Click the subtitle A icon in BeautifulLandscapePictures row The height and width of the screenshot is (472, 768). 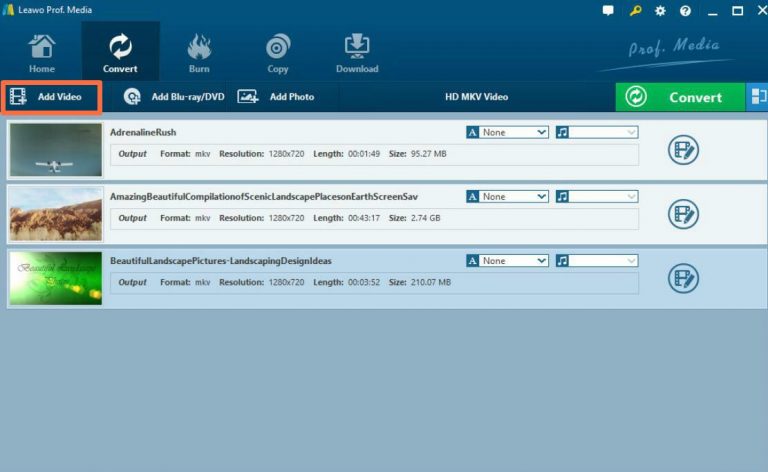(473, 260)
